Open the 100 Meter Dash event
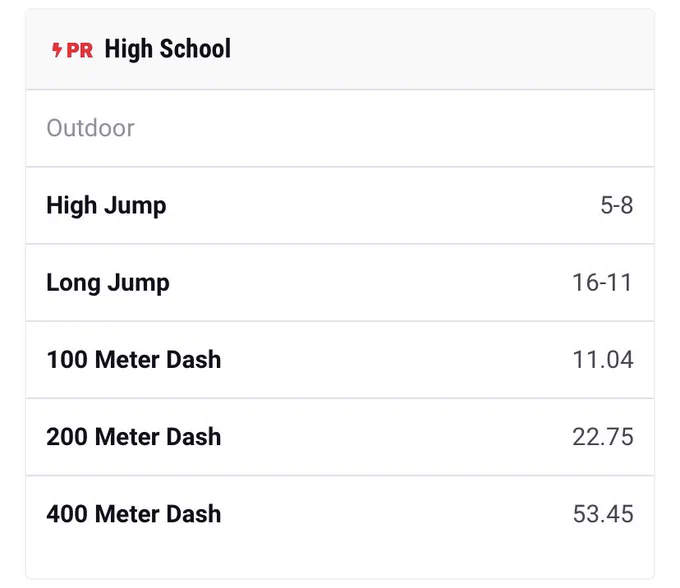The height and width of the screenshot is (588, 680). point(134,359)
